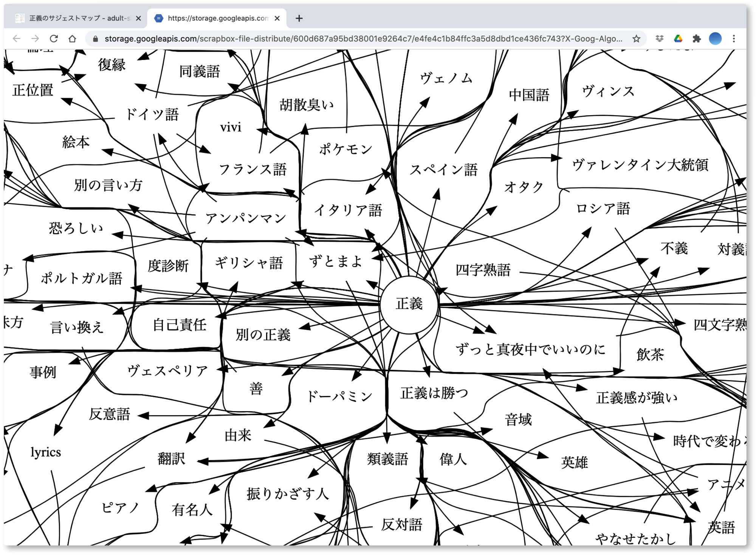This screenshot has height=555, width=756.
Task: Open the Dropbox extension icon
Action: tap(660, 39)
